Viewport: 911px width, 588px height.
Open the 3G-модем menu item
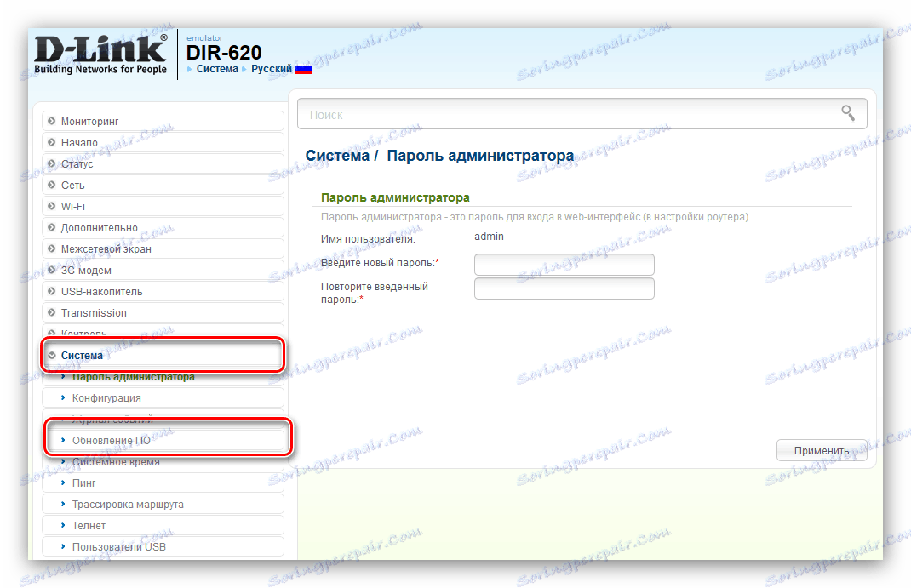[163, 270]
